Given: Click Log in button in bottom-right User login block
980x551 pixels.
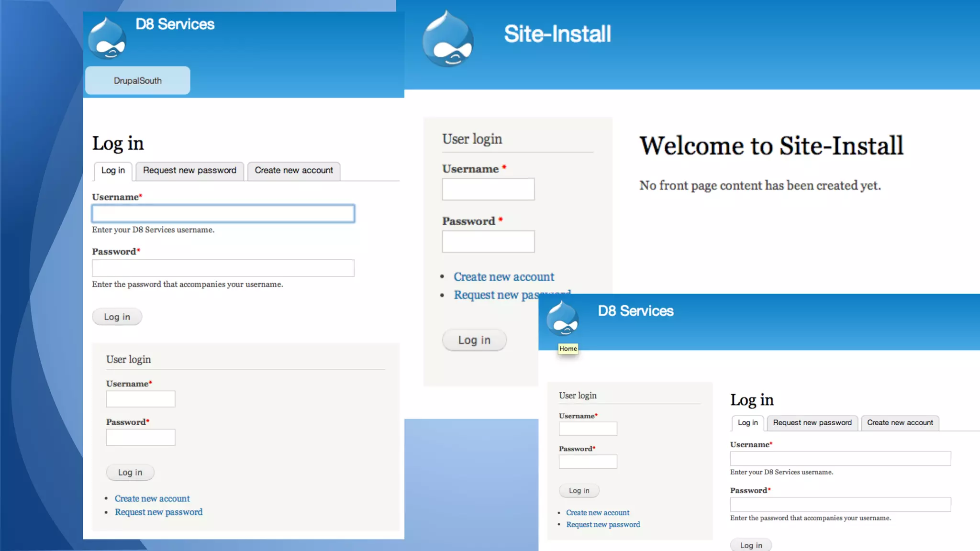Looking at the screenshot, I should coord(579,491).
